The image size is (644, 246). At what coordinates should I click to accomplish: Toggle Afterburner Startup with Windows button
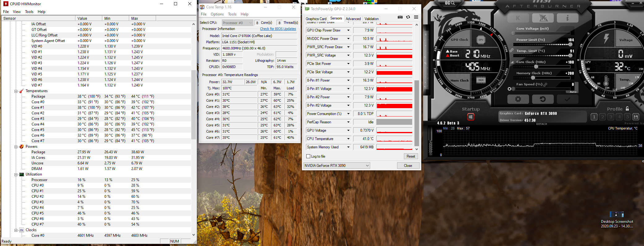(471, 117)
